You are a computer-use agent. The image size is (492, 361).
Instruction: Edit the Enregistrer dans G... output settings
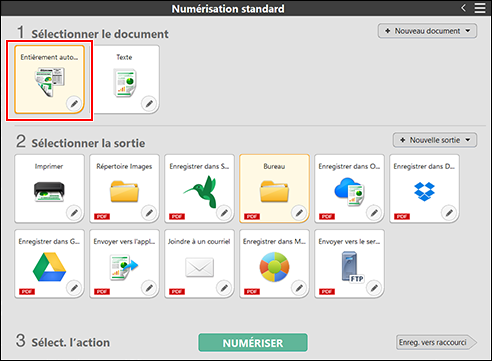[74, 287]
